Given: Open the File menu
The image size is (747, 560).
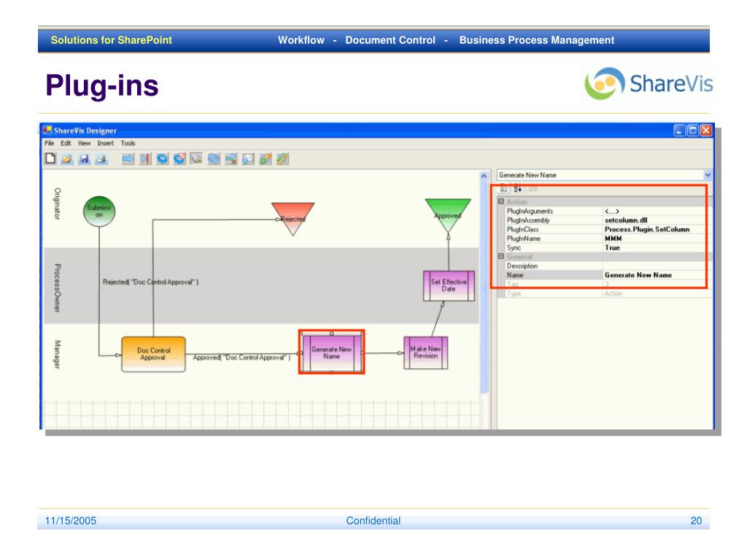Looking at the screenshot, I should coord(49,143).
